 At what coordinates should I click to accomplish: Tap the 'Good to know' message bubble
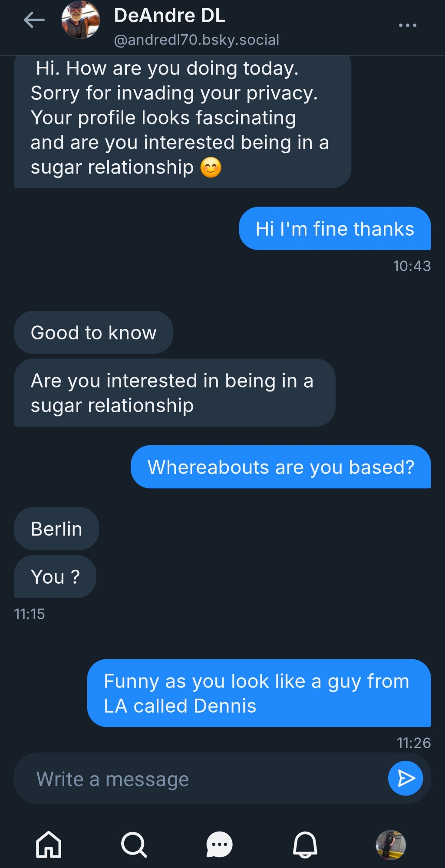tap(93, 333)
